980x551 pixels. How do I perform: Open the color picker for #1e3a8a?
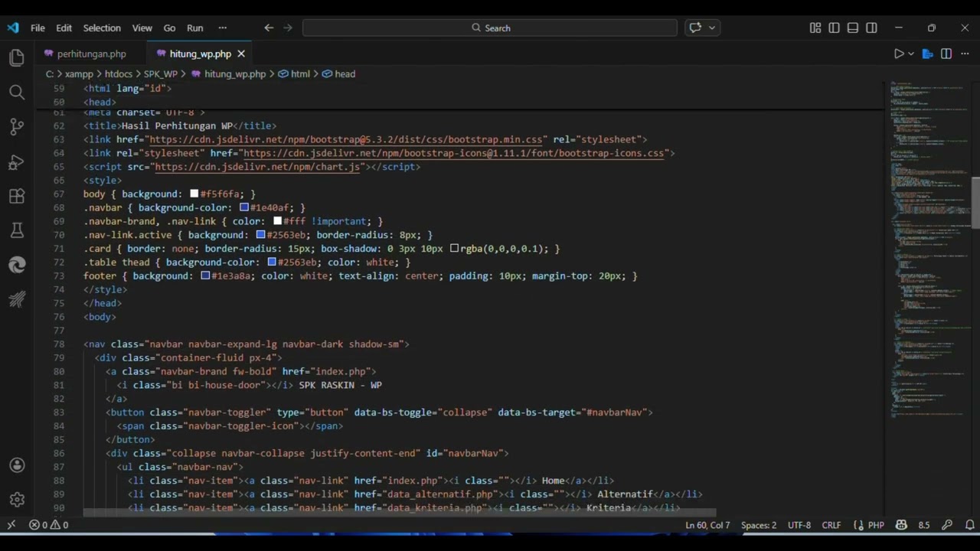click(205, 276)
